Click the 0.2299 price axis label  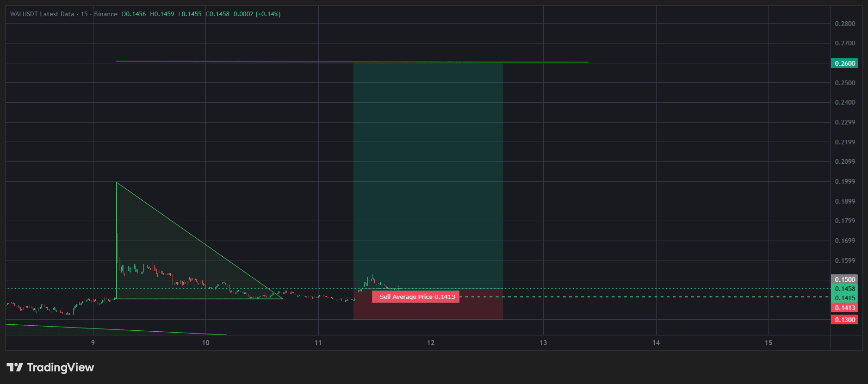(x=845, y=122)
